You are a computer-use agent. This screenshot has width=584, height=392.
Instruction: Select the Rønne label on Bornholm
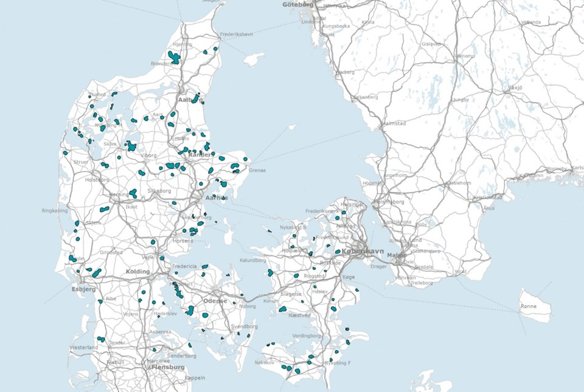pyautogui.click(x=529, y=306)
